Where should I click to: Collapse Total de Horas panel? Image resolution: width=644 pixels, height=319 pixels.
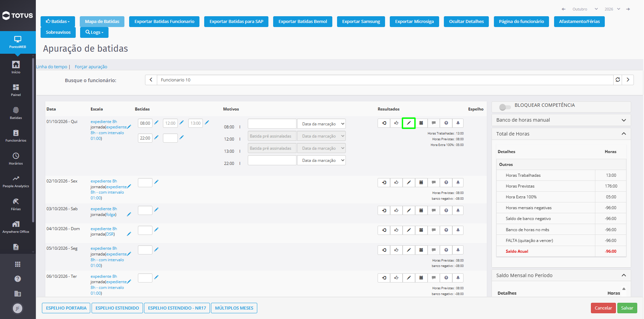coord(561,134)
